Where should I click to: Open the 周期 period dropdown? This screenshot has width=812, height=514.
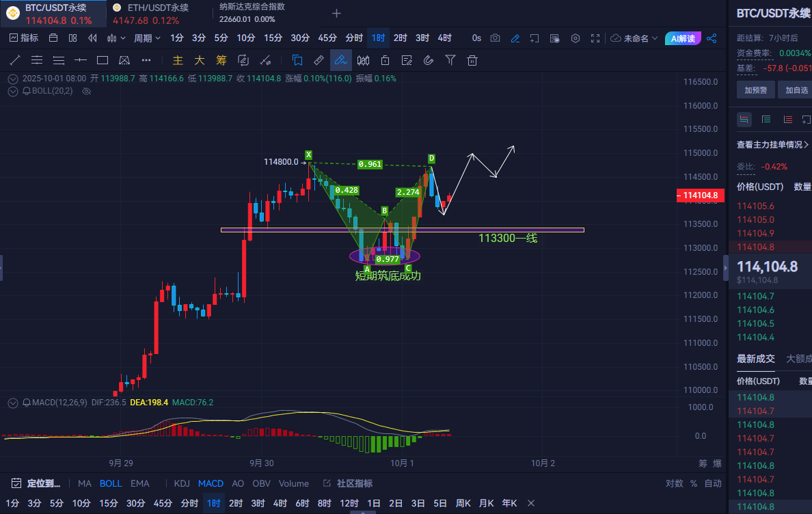point(147,38)
